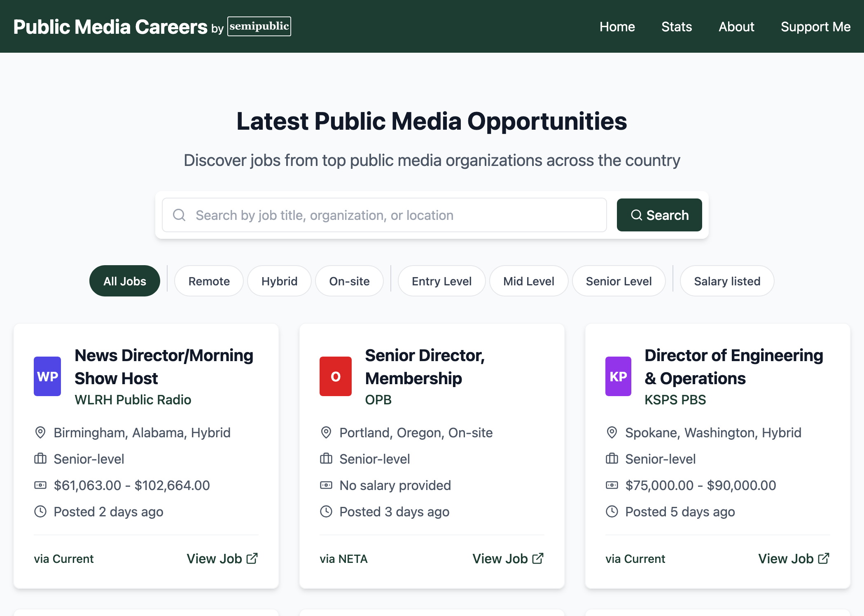The height and width of the screenshot is (616, 864).
Task: Select the Senior Level filter
Action: pyautogui.click(x=619, y=281)
